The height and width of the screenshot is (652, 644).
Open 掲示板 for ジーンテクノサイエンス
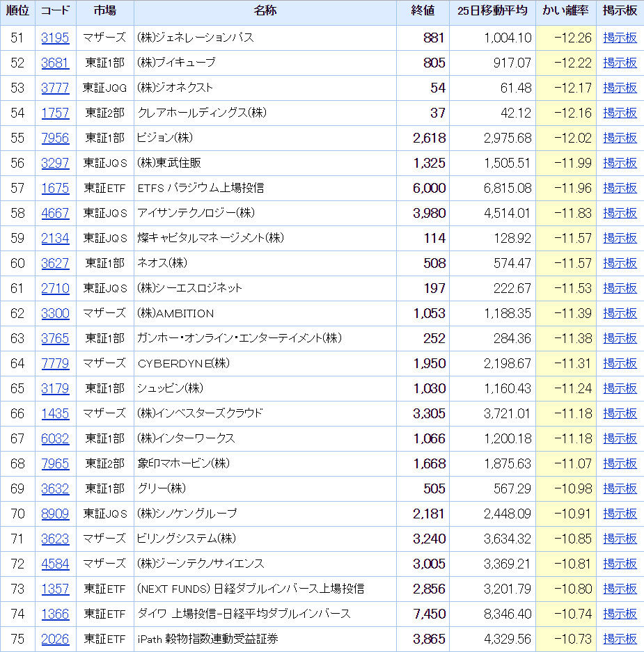(x=620, y=564)
